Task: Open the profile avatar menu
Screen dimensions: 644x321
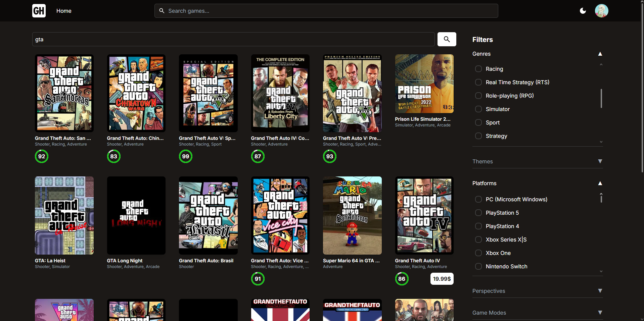Action: (x=601, y=10)
